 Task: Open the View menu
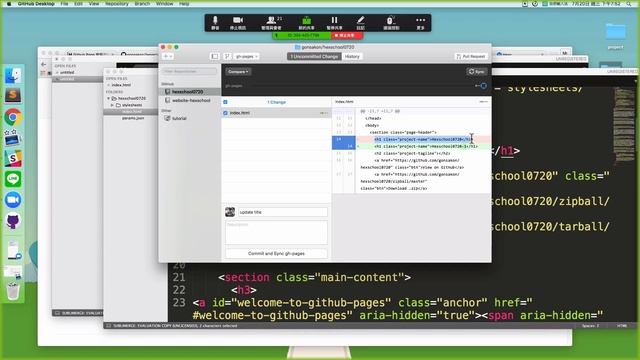94,3
